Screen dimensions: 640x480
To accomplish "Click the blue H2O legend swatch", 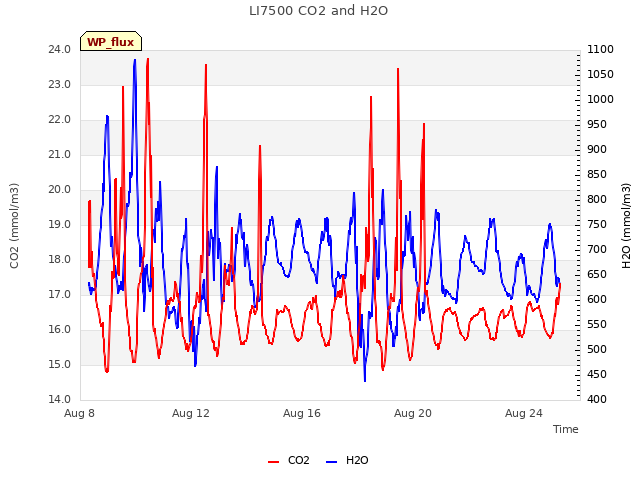I will 332,462.
